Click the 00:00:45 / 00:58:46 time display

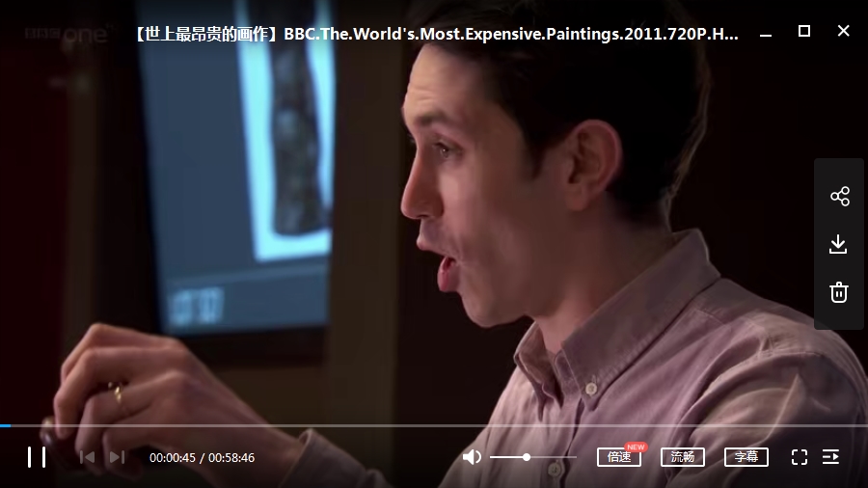click(203, 457)
